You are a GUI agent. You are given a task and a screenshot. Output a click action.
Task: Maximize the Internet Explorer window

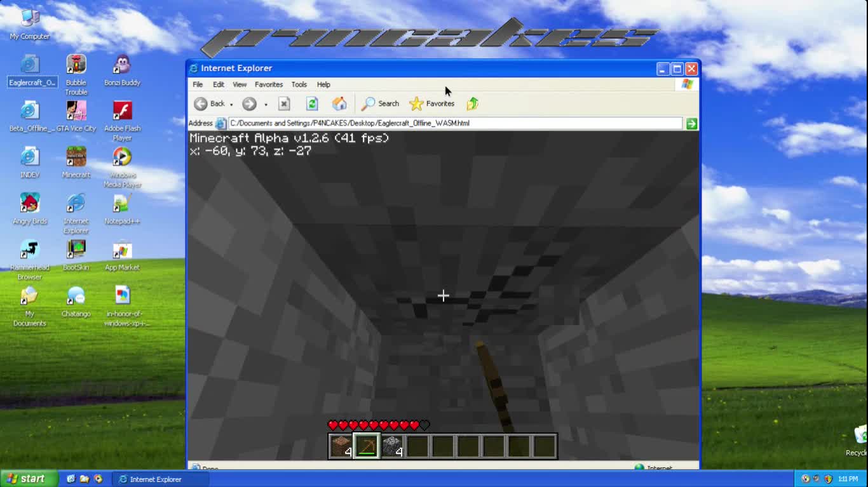pyautogui.click(x=677, y=69)
